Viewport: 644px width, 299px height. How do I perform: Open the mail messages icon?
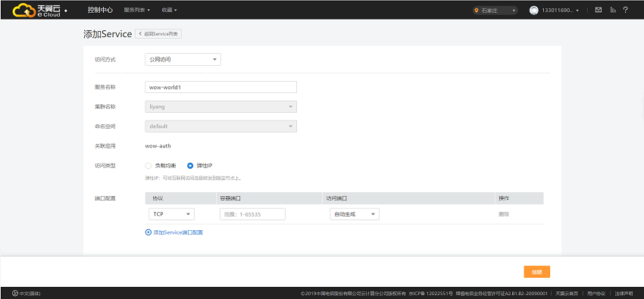click(599, 10)
